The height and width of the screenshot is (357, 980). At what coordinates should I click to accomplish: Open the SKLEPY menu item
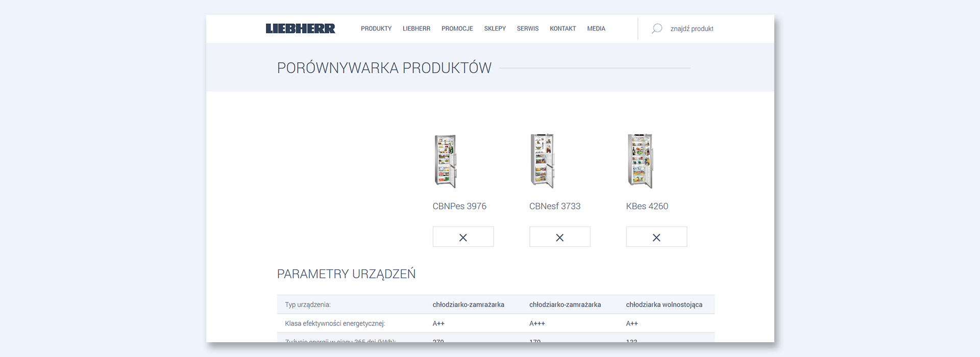pos(495,29)
